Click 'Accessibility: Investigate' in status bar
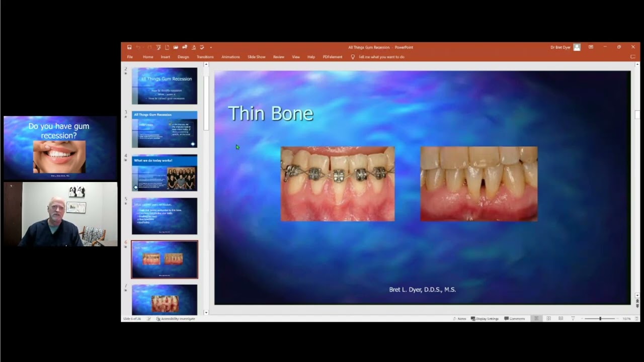 176,319
